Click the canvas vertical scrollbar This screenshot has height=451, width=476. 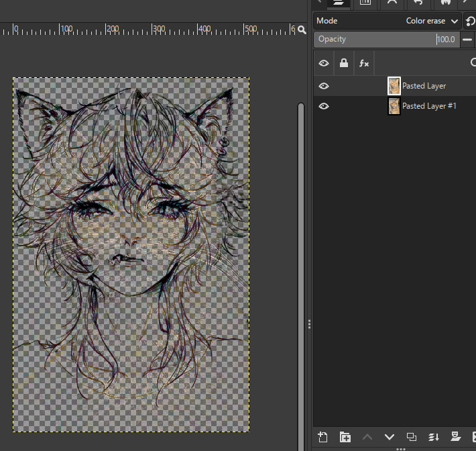[x=301, y=277]
